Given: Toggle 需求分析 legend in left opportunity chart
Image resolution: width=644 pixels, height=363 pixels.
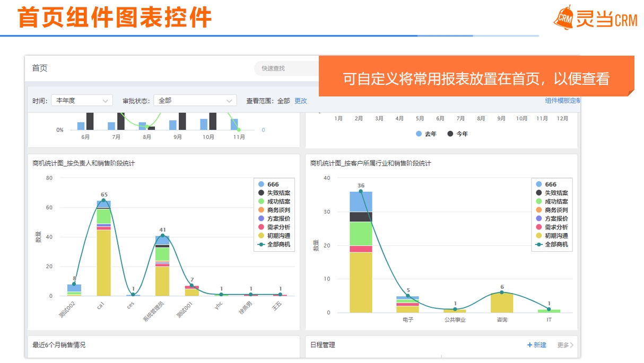Looking at the screenshot, I should point(274,227).
